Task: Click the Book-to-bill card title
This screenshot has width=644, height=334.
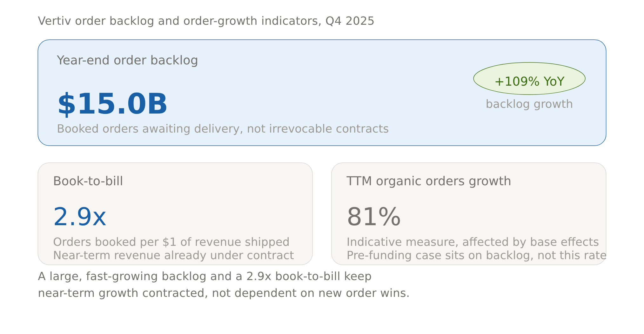Action: coord(88,181)
